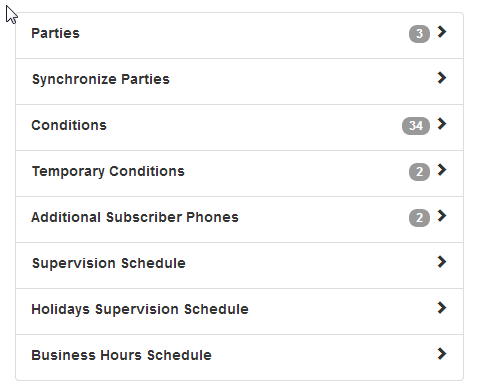Click the chevron beside Holidays Supervision Schedule
Image resolution: width=484 pixels, height=389 pixels.
(x=442, y=308)
